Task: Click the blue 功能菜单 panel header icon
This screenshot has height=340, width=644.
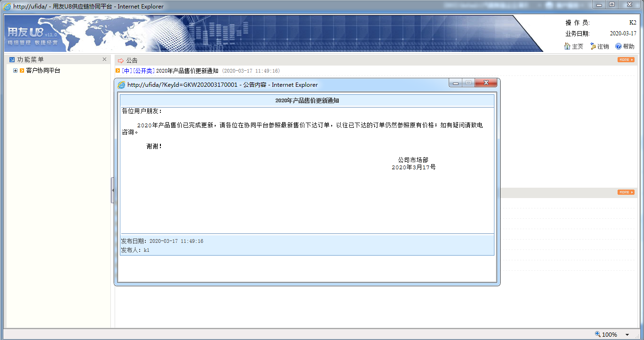Action: pos(12,59)
